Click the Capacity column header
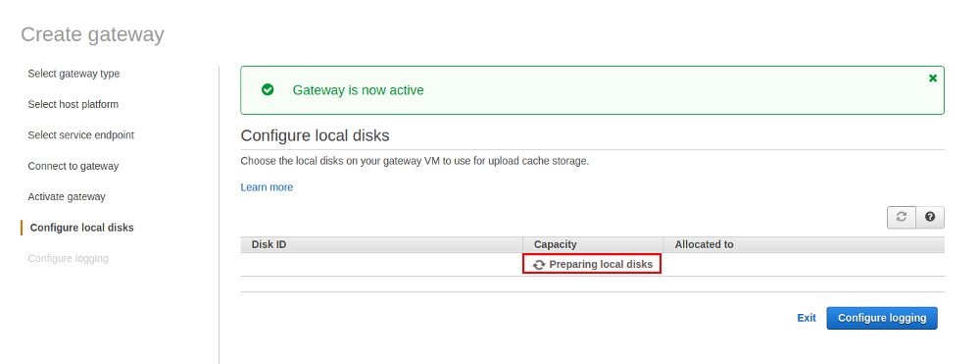Screen dimensions: 980x364 (555, 244)
